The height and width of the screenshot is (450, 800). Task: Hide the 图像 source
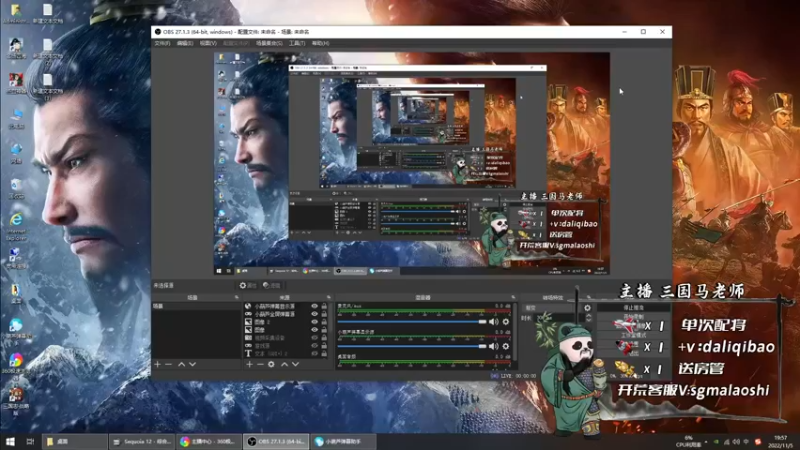click(x=314, y=330)
